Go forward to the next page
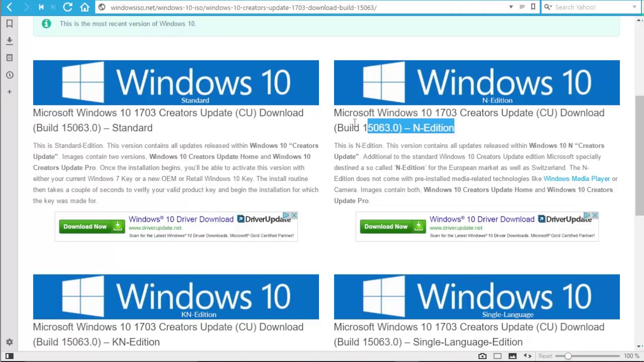Image resolution: width=644 pixels, height=362 pixels. click(26, 7)
